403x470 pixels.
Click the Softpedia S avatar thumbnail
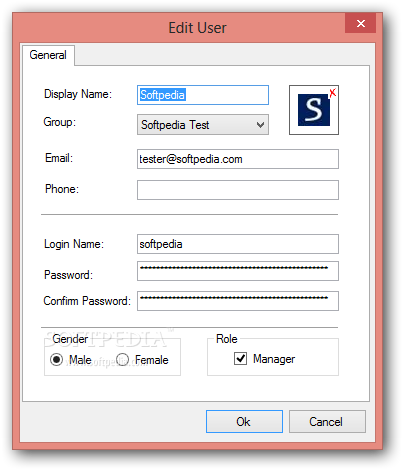(314, 110)
